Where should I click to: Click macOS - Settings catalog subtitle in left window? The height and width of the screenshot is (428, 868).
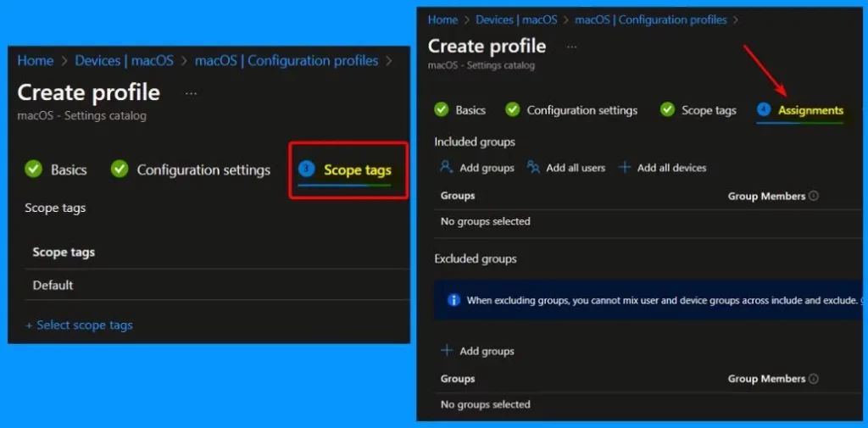pyautogui.click(x=82, y=116)
